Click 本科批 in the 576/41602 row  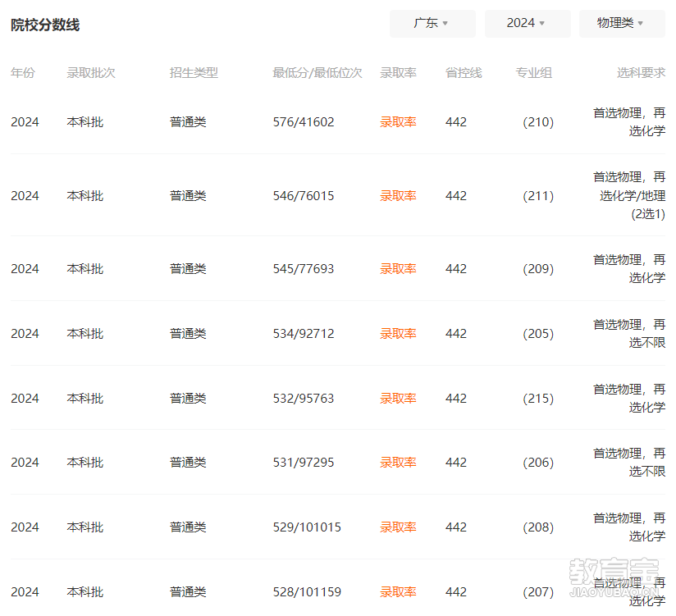(x=85, y=122)
